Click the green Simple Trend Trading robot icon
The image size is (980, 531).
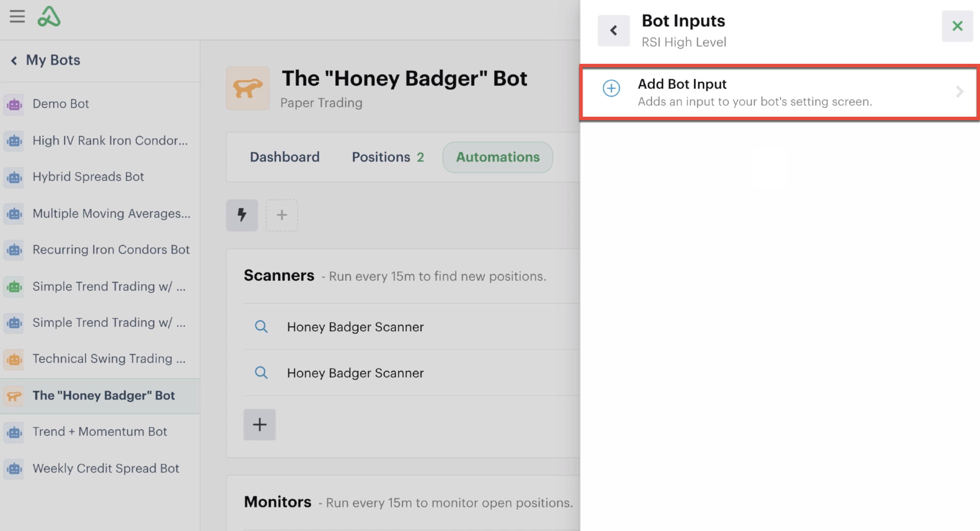[14, 287]
